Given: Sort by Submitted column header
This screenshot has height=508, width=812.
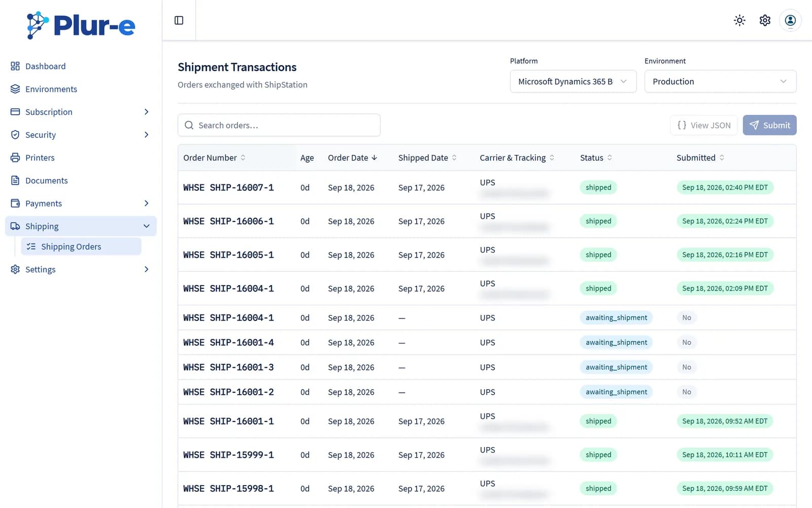Looking at the screenshot, I should [x=700, y=157].
